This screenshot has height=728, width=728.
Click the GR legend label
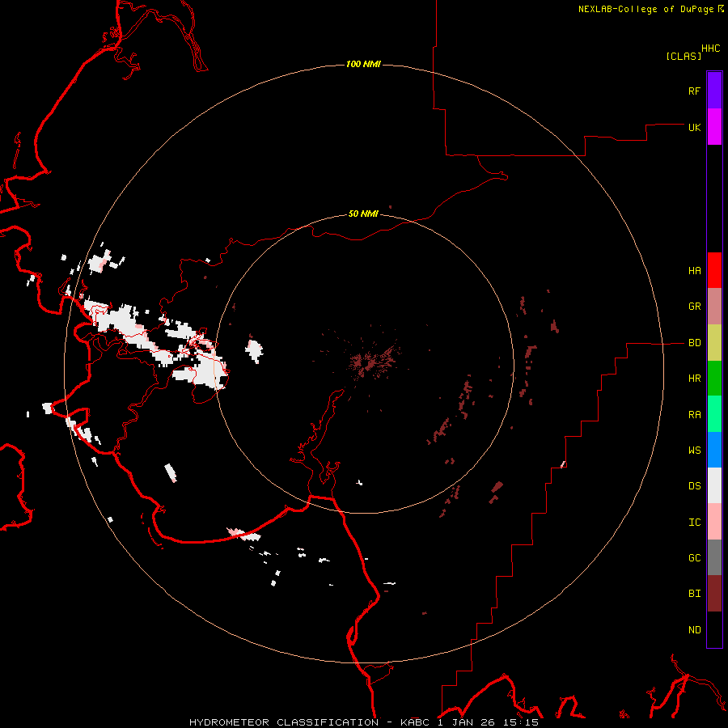pos(694,307)
